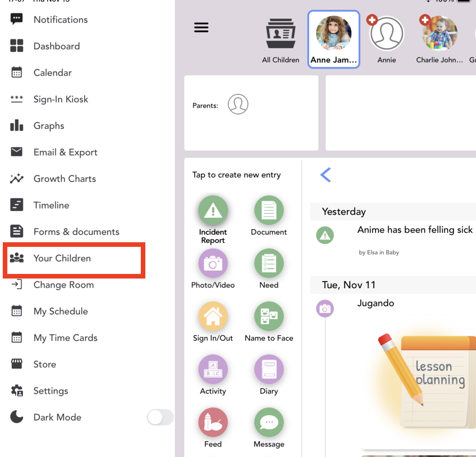Open the Calendar menu item
Screen dimensions: 476x457
[53, 72]
